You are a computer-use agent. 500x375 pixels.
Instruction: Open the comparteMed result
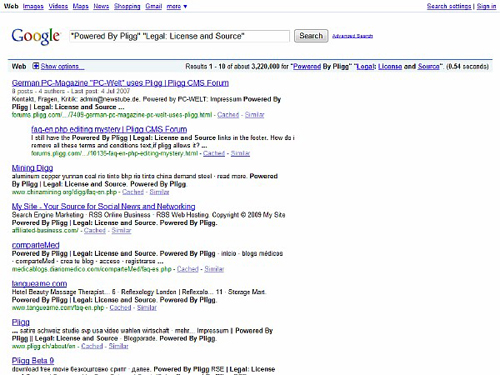[36, 245]
